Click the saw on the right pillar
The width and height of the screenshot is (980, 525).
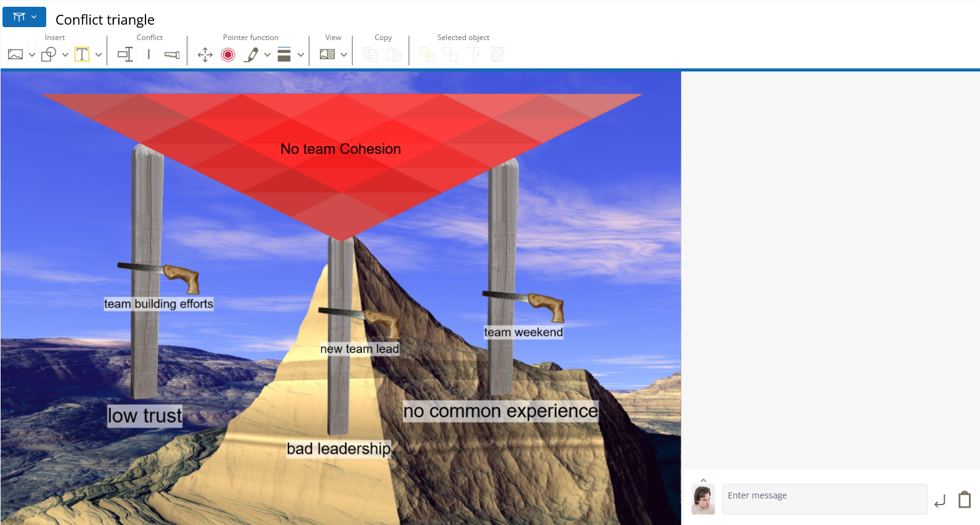click(523, 306)
